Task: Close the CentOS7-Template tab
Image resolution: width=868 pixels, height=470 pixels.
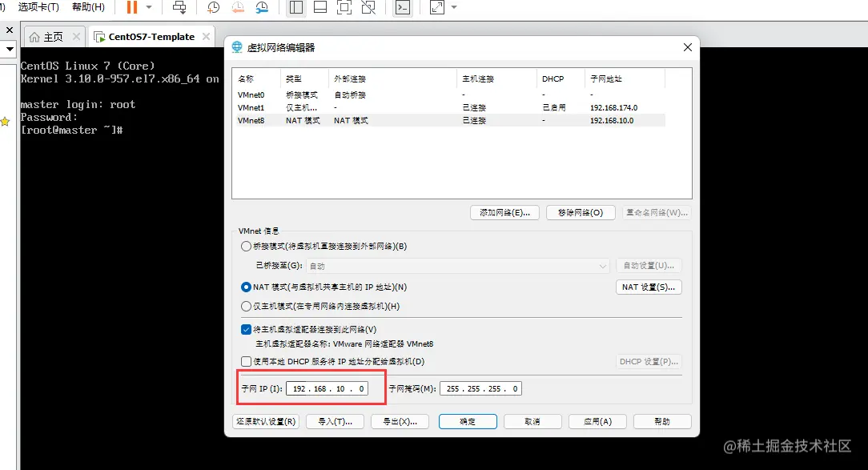Action: pyautogui.click(x=206, y=37)
